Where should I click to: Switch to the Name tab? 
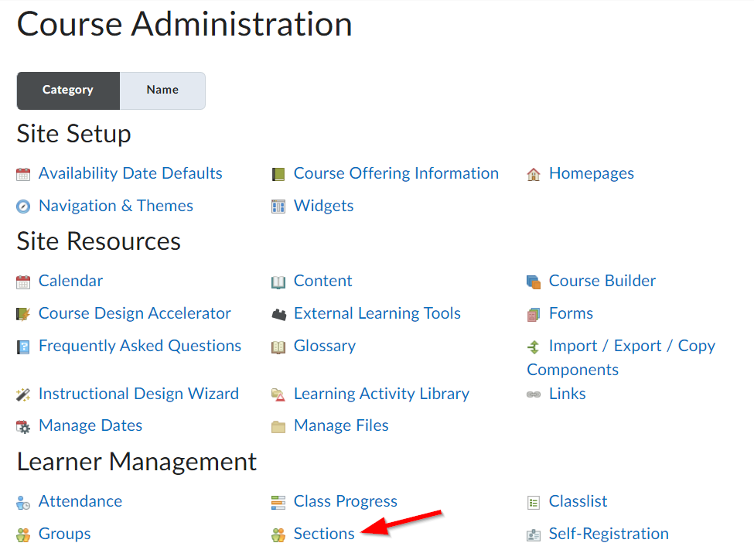(162, 90)
